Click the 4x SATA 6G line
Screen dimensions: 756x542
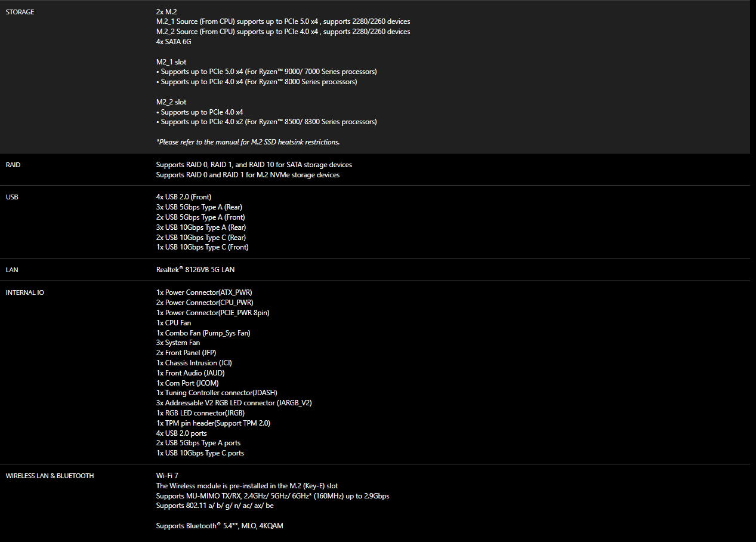(x=174, y=42)
